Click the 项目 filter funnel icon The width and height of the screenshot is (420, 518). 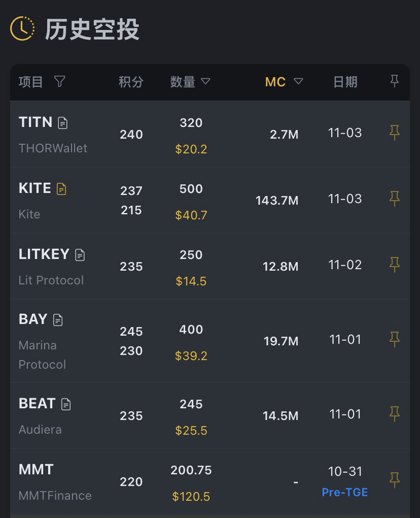coord(59,81)
